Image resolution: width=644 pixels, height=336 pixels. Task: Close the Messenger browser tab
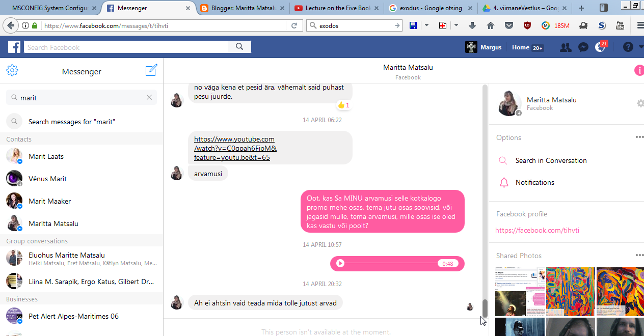tap(189, 8)
